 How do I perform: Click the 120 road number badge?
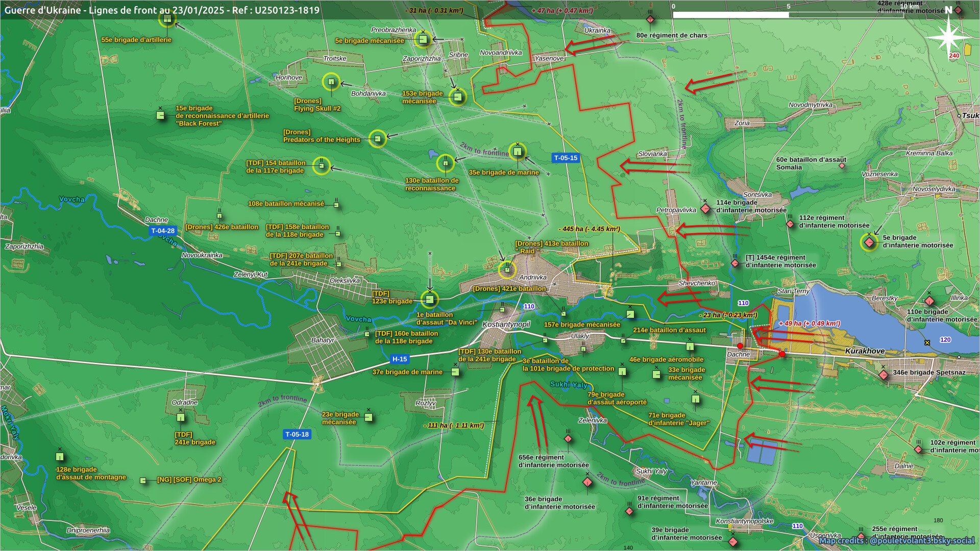pos(945,340)
